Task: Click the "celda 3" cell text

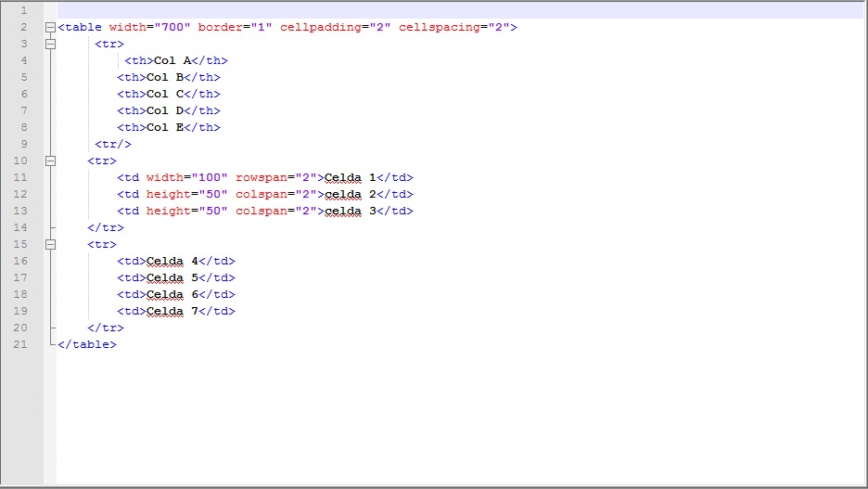Action: pos(351,212)
